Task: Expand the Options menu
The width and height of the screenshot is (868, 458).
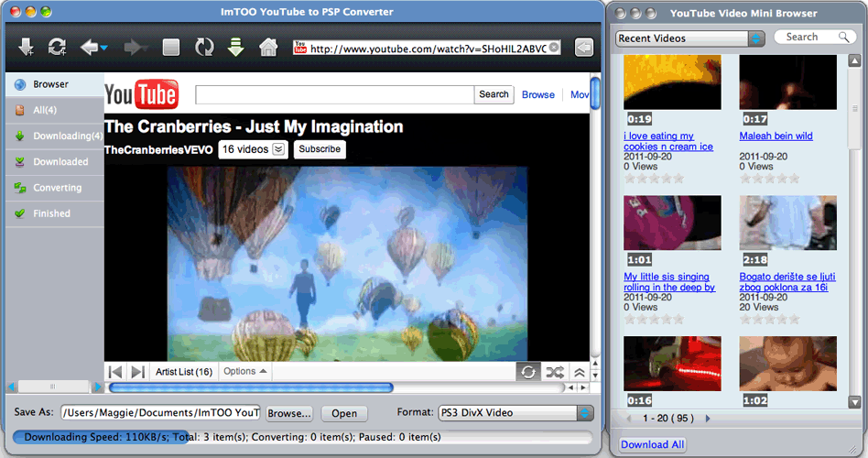Action: [244, 371]
